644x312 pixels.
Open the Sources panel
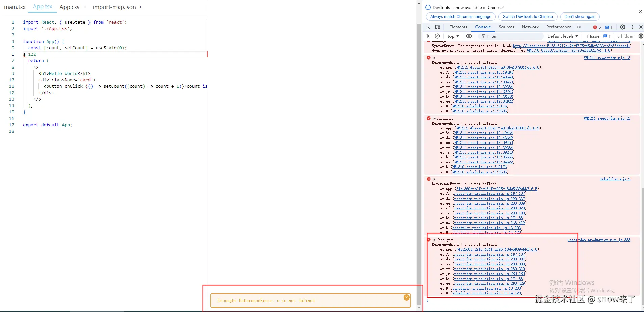coord(506,27)
